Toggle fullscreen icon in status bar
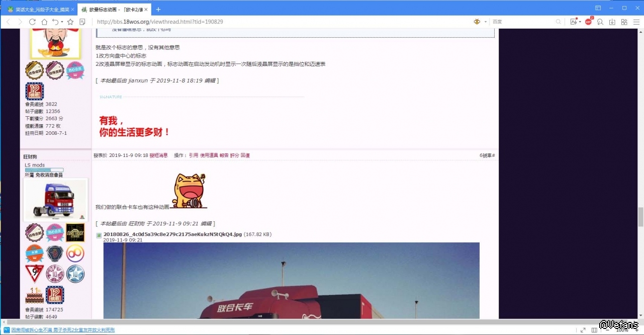The width and height of the screenshot is (644, 335). (583, 330)
